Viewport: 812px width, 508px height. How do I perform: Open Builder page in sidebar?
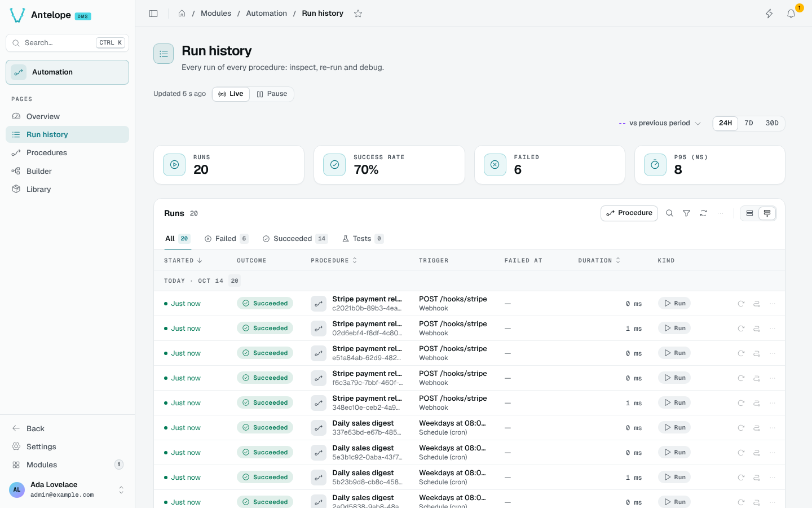67,171
